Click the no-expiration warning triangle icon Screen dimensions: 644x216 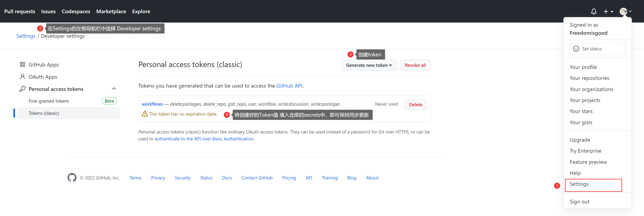(x=145, y=114)
